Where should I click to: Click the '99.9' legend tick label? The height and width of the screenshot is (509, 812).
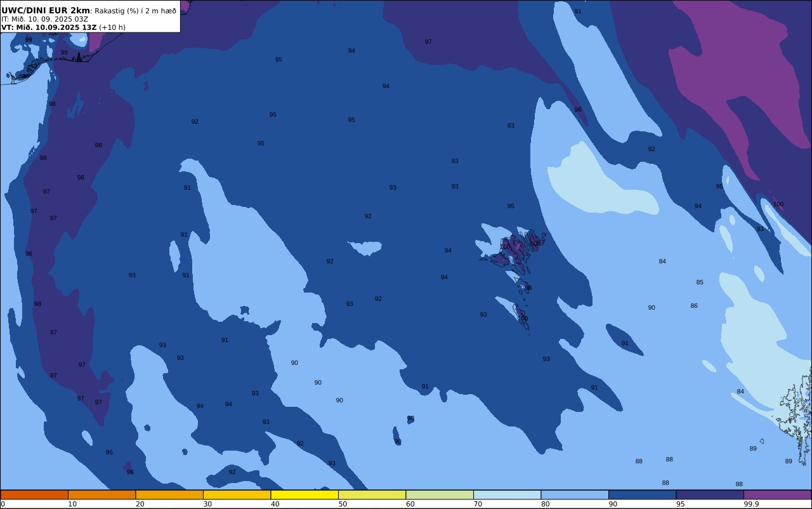point(751,504)
